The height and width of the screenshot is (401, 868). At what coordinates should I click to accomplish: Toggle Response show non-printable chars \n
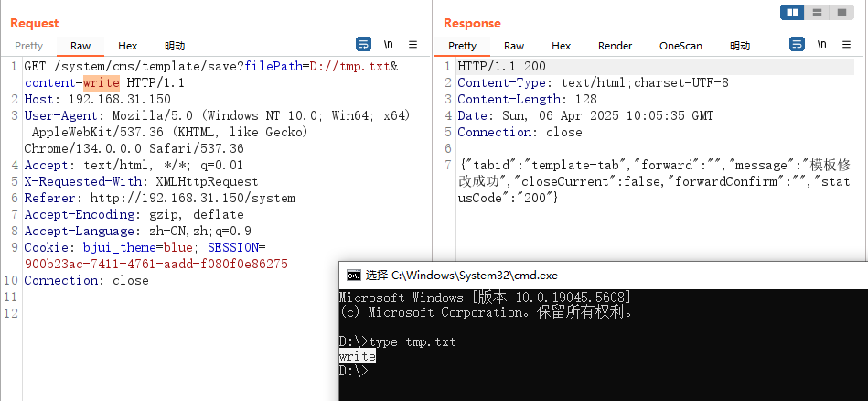(x=822, y=44)
